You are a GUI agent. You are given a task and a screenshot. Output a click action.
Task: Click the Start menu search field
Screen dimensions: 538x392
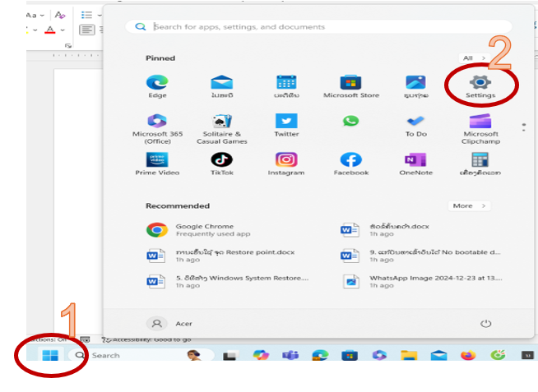(321, 27)
